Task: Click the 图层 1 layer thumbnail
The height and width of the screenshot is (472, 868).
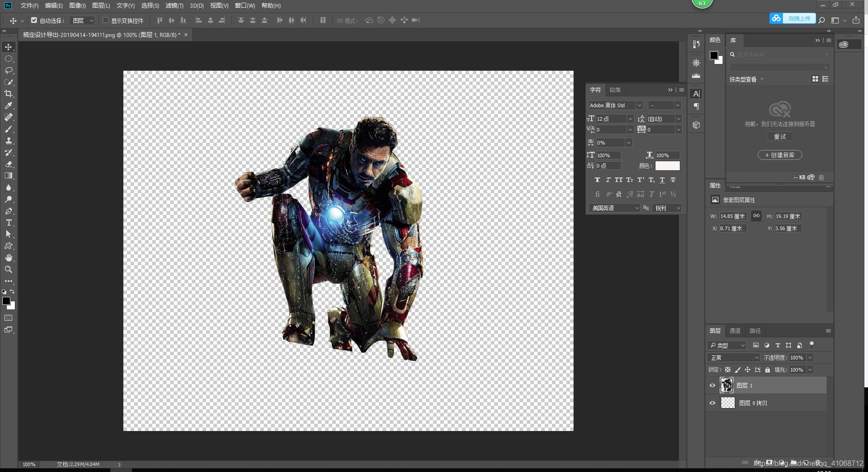Action: [x=727, y=385]
